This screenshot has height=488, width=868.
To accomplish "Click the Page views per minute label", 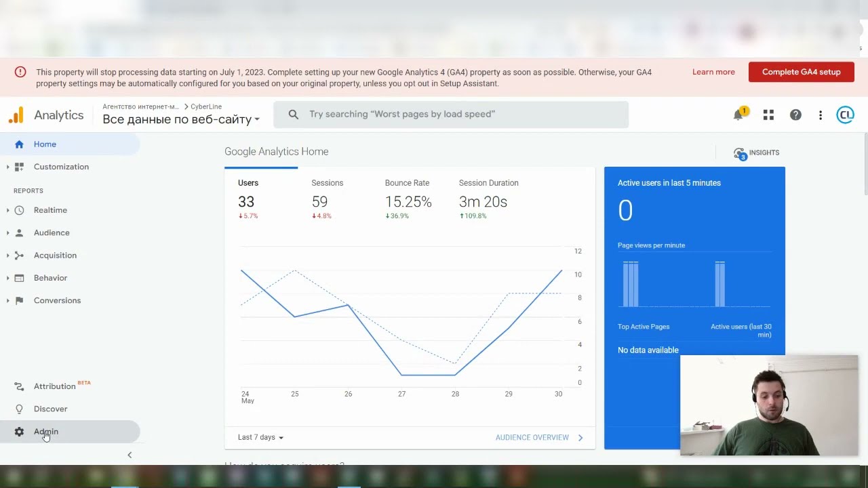I will tap(651, 245).
